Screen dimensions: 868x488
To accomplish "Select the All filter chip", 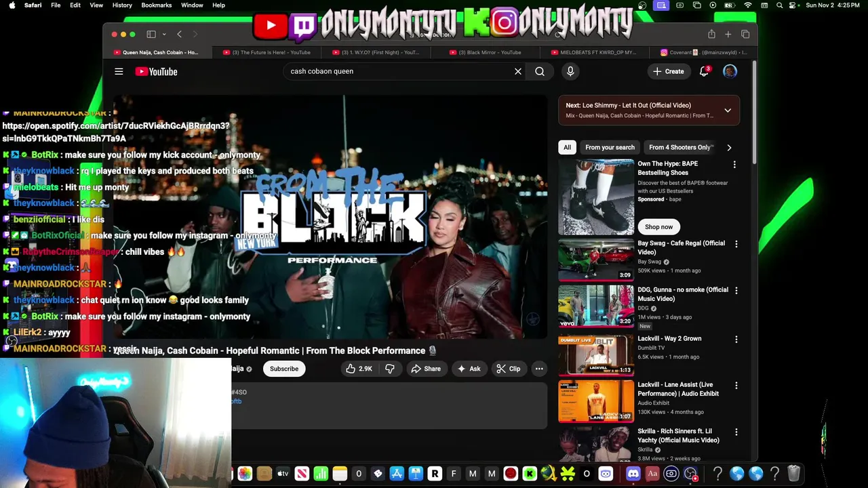I will click(567, 147).
